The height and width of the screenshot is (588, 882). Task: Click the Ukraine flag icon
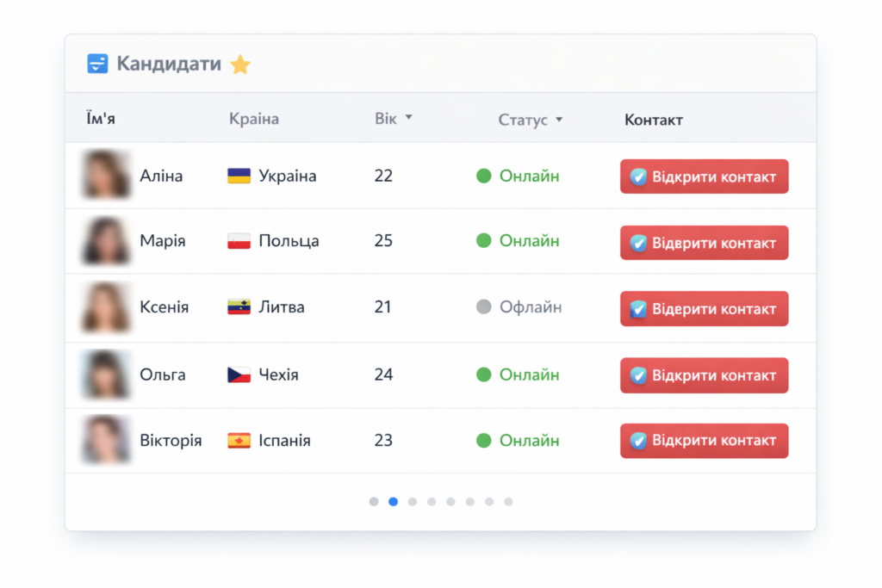(239, 176)
